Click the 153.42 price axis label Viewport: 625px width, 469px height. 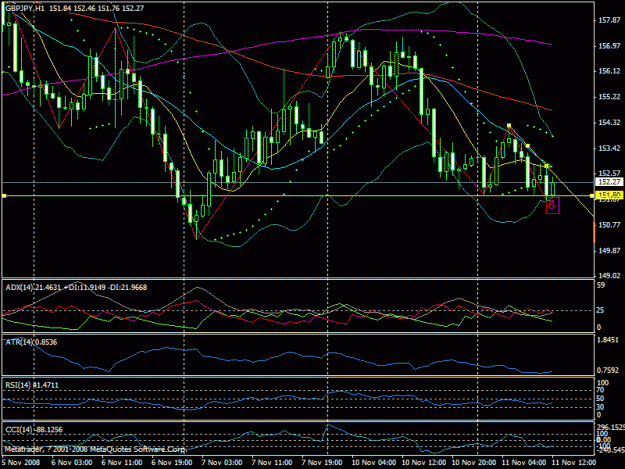(609, 149)
